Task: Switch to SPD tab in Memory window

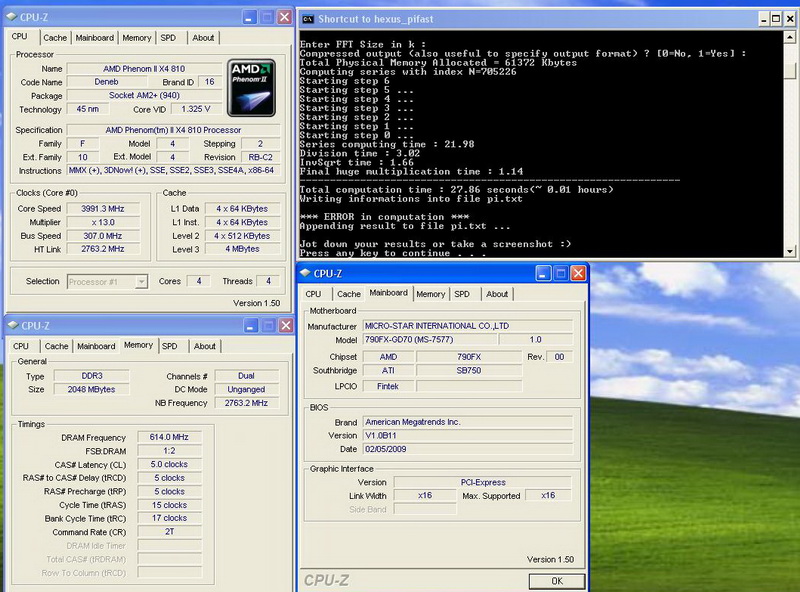Action: [169, 346]
